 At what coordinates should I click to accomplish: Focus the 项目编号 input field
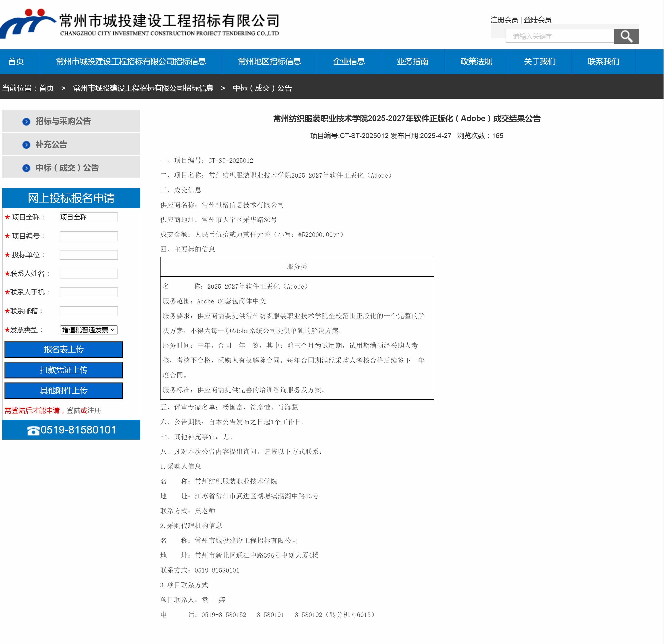pos(89,236)
